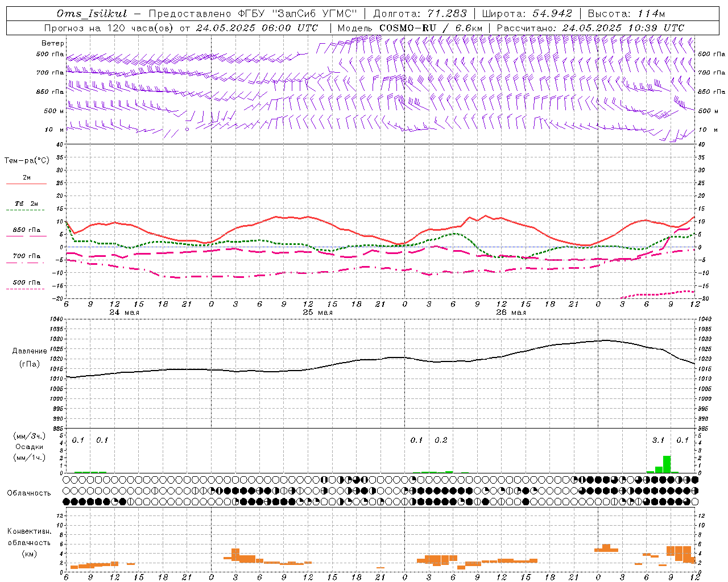Click the '2м' temperature legend entry
The width and height of the screenshot is (728, 582).
[27, 178]
